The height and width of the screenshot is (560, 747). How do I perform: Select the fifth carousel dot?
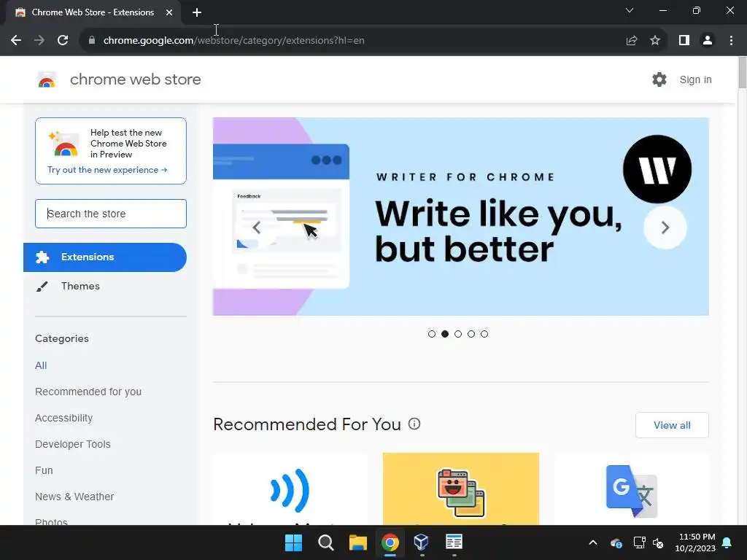click(484, 334)
